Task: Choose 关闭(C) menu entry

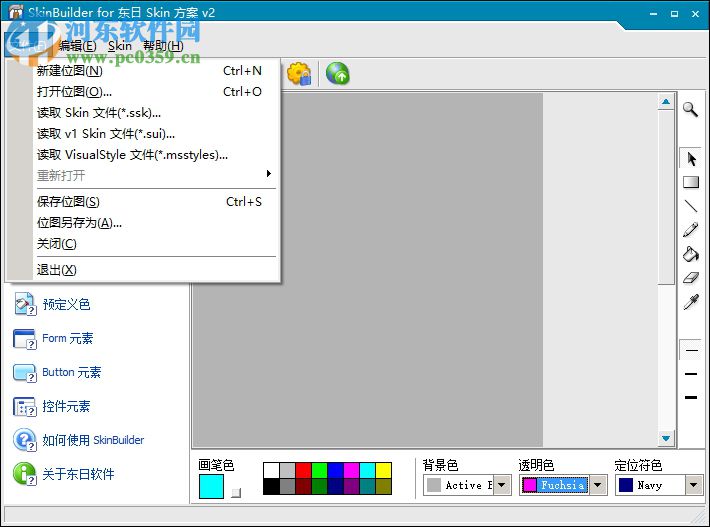Action: coord(156,244)
